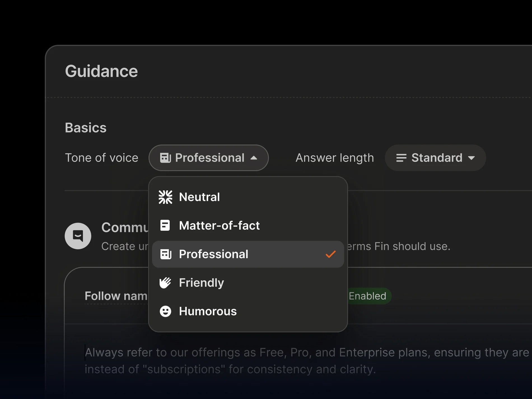Click the Humorous smiley face icon
The image size is (532, 399).
(165, 311)
